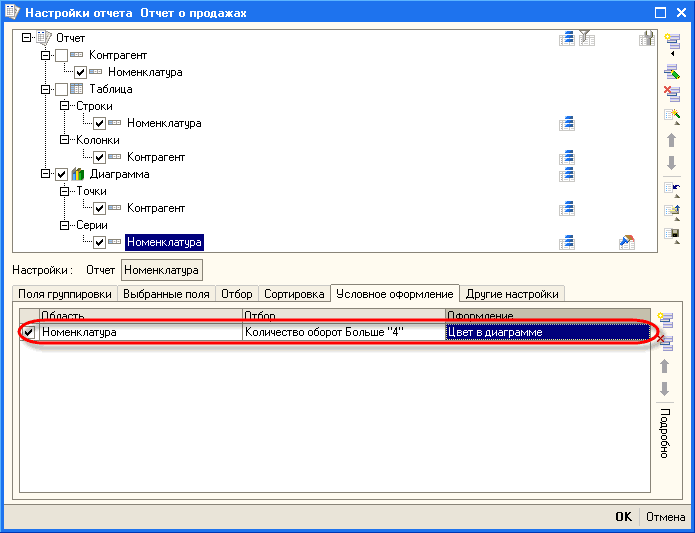The width and height of the screenshot is (695, 533).
Task: Enable the Таблица checkbox in the tree
Action: pos(62,89)
